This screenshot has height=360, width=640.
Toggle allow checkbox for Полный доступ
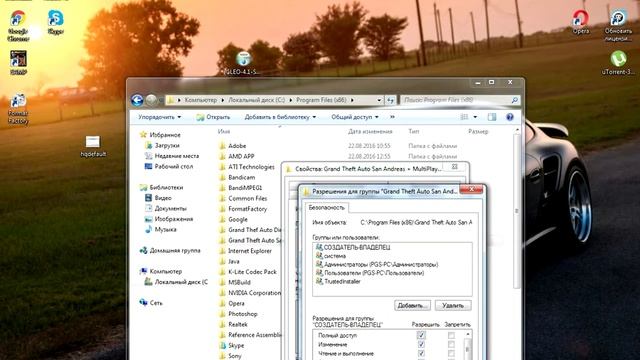click(421, 335)
